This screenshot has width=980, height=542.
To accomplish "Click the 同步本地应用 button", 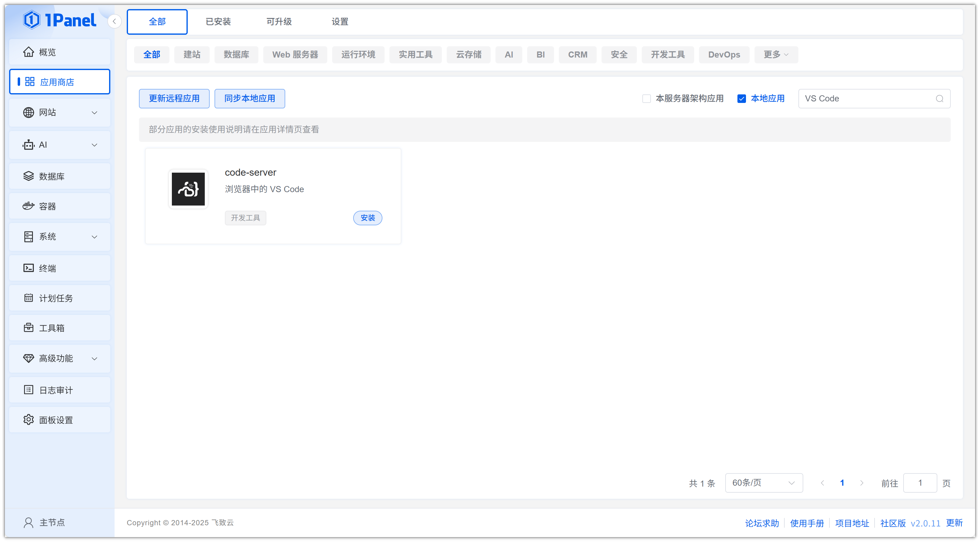I will pyautogui.click(x=250, y=99).
